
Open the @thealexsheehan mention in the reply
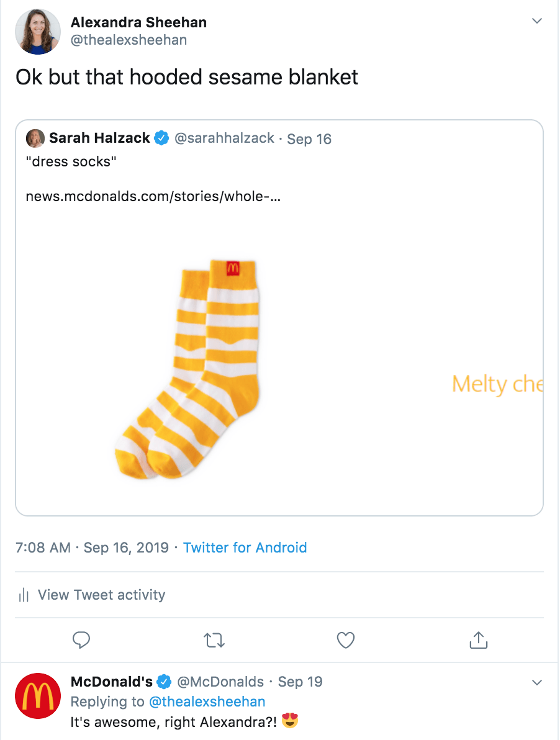click(207, 702)
